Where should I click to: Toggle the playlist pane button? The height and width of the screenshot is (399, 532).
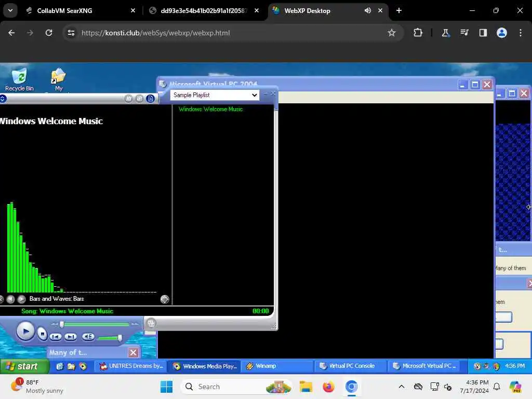pos(150,99)
